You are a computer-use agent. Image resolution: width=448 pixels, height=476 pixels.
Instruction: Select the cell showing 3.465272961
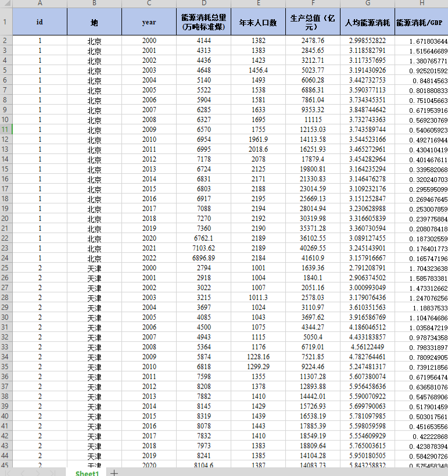coord(368,149)
